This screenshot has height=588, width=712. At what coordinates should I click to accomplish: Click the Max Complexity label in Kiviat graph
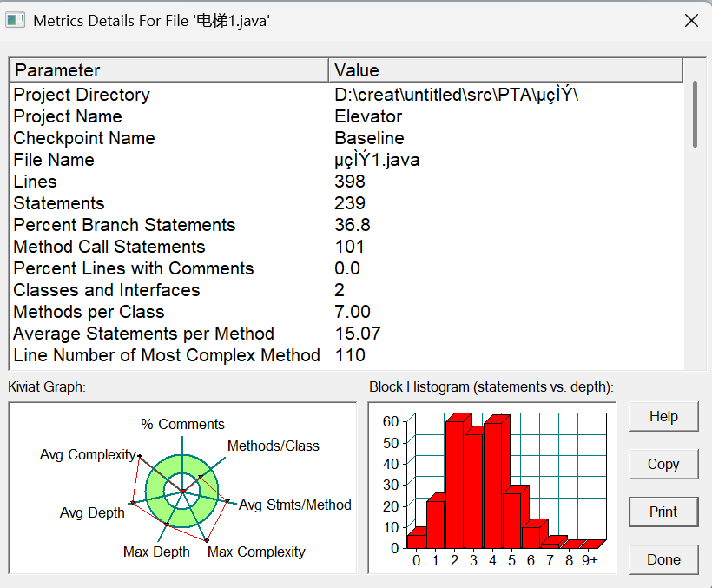pos(256,552)
